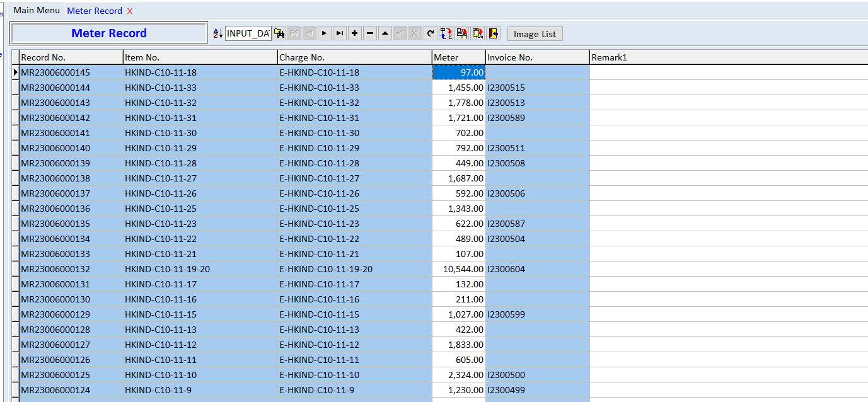Delete record using minus button

click(370, 33)
